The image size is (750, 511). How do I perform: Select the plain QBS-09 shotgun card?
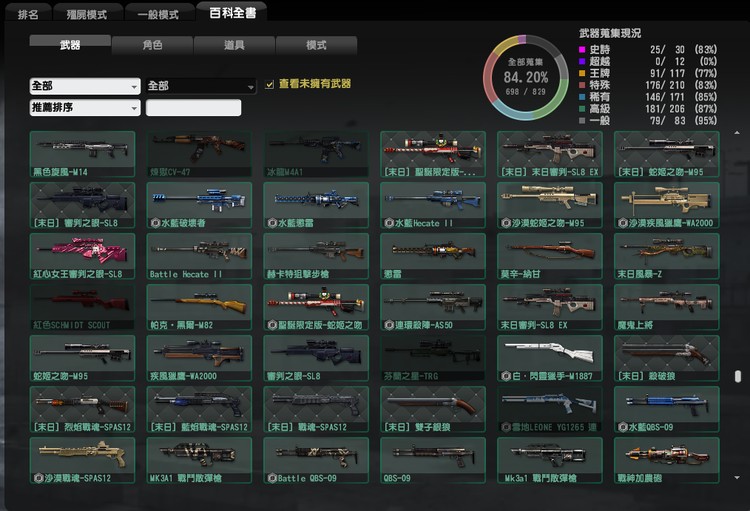[x=433, y=460]
